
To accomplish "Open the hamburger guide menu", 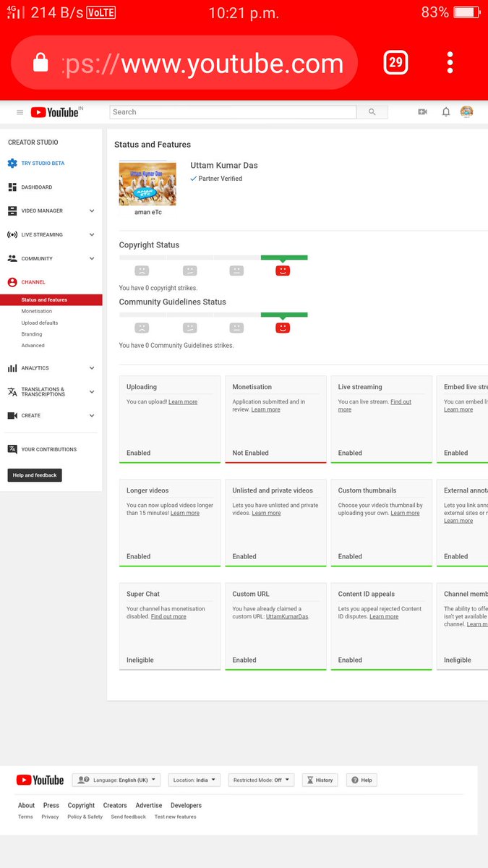I will 20,112.
